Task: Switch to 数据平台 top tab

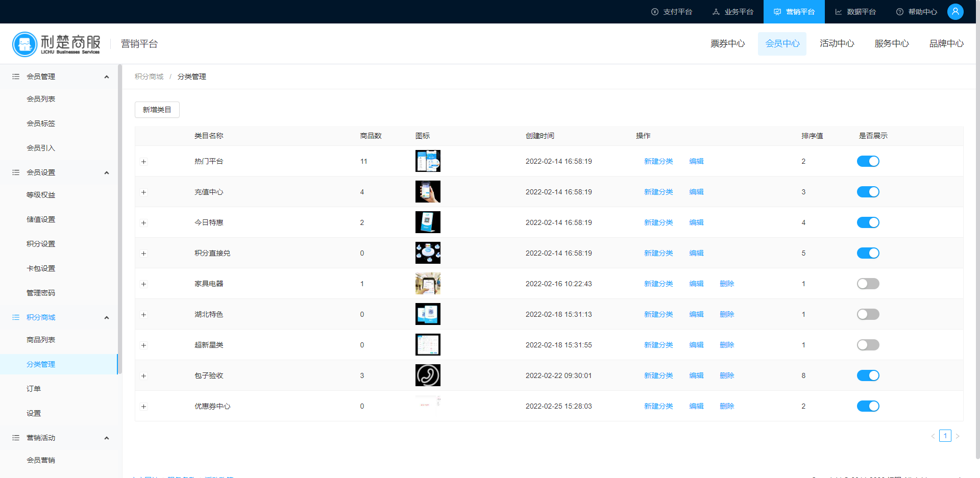Action: click(x=855, y=12)
